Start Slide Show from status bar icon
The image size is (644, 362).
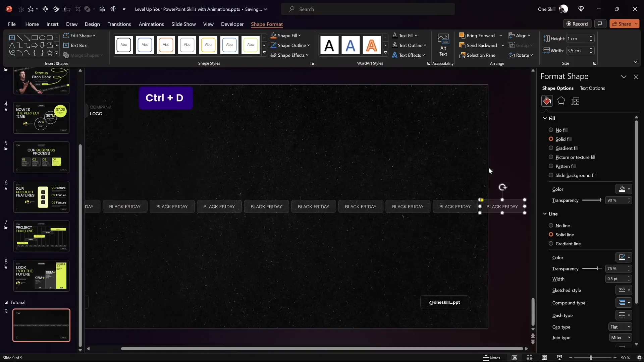(x=559, y=358)
